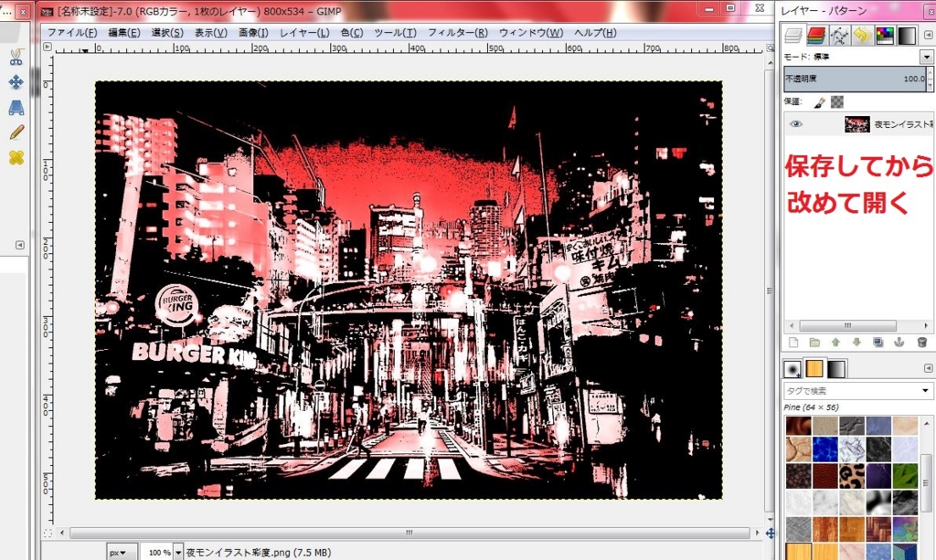Click the 夜モンイラスト layer thumbnail
The image size is (936, 560).
(x=857, y=124)
